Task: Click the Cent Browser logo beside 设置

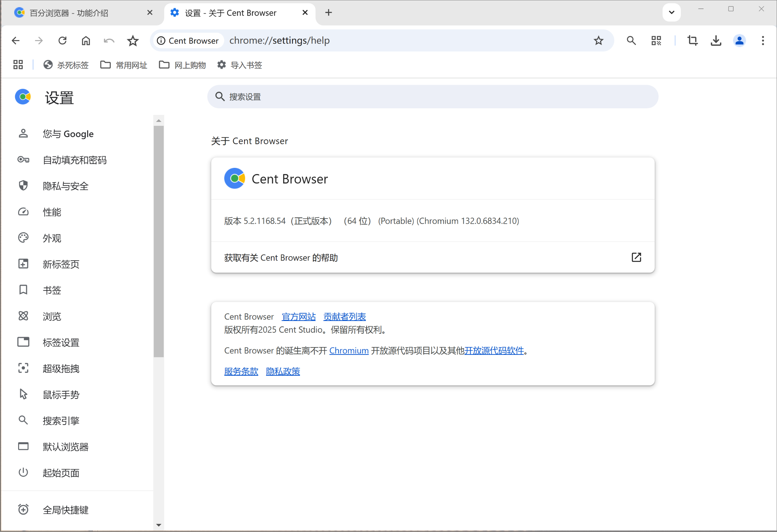Action: (23, 97)
